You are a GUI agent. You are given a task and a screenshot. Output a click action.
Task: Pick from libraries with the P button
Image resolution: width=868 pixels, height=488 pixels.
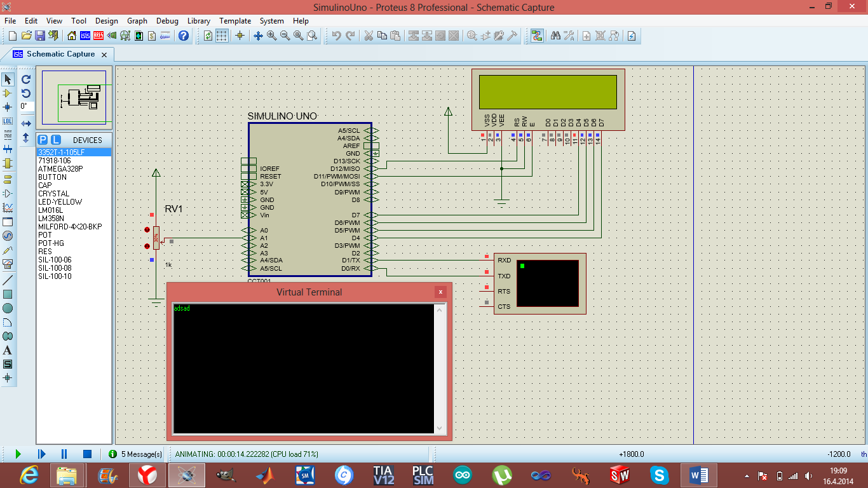pyautogui.click(x=43, y=140)
